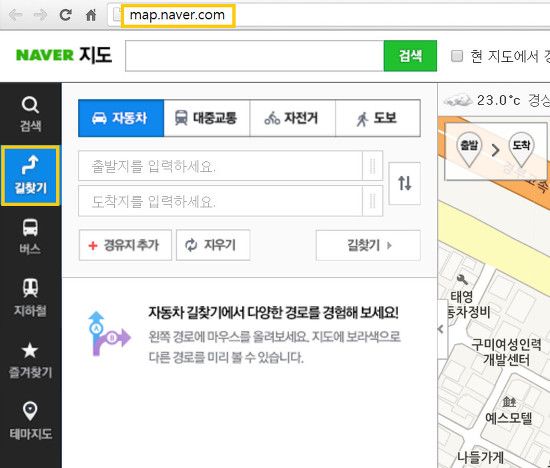
Task: Open the 검색 sidebar magnifier icon
Action: click(x=31, y=114)
